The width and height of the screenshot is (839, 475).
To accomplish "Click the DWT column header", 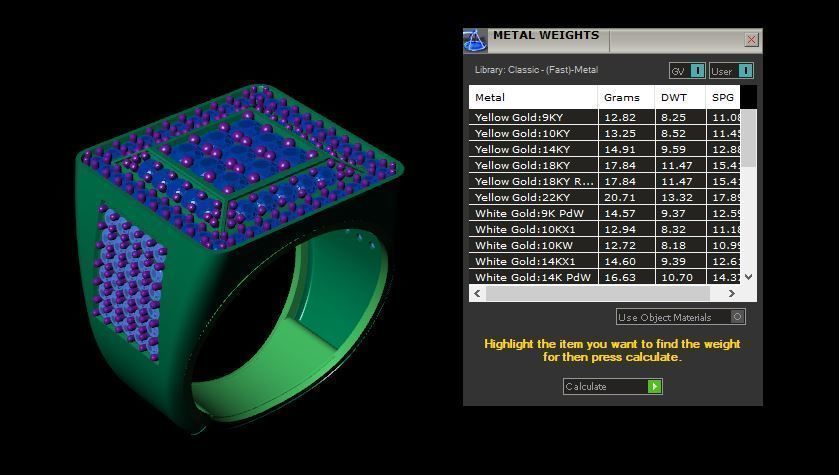I will point(680,97).
